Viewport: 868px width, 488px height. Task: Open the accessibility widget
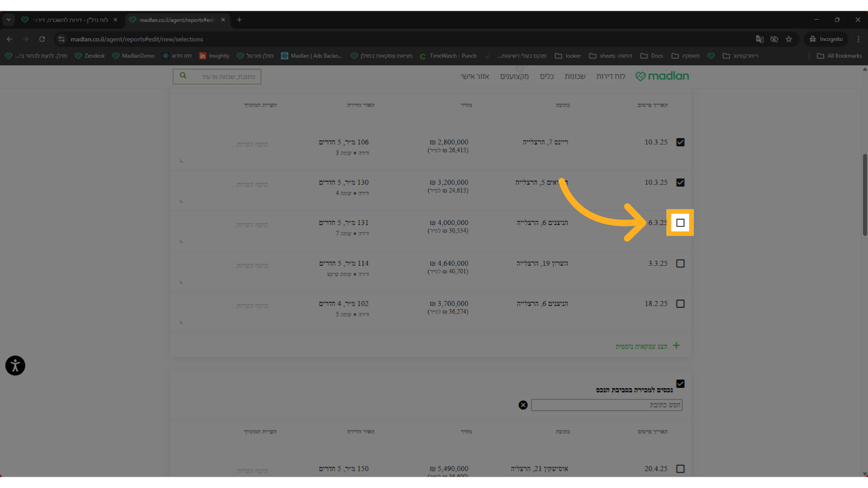tap(15, 365)
